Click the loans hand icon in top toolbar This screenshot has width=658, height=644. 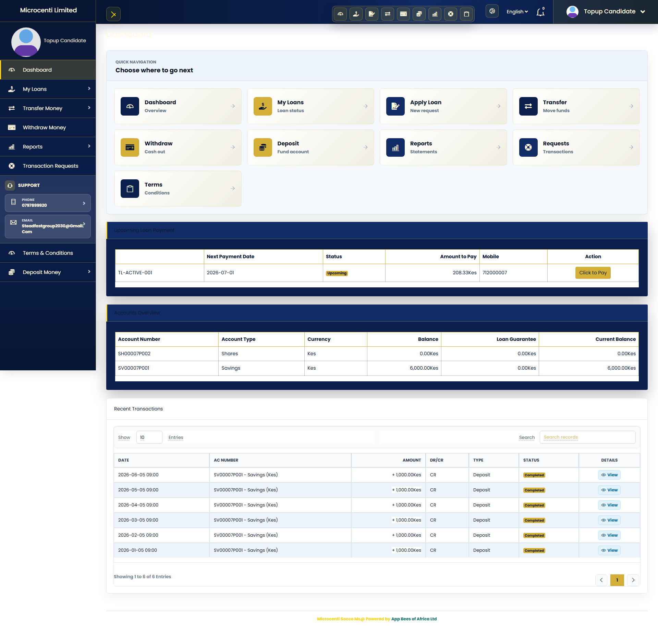point(356,14)
